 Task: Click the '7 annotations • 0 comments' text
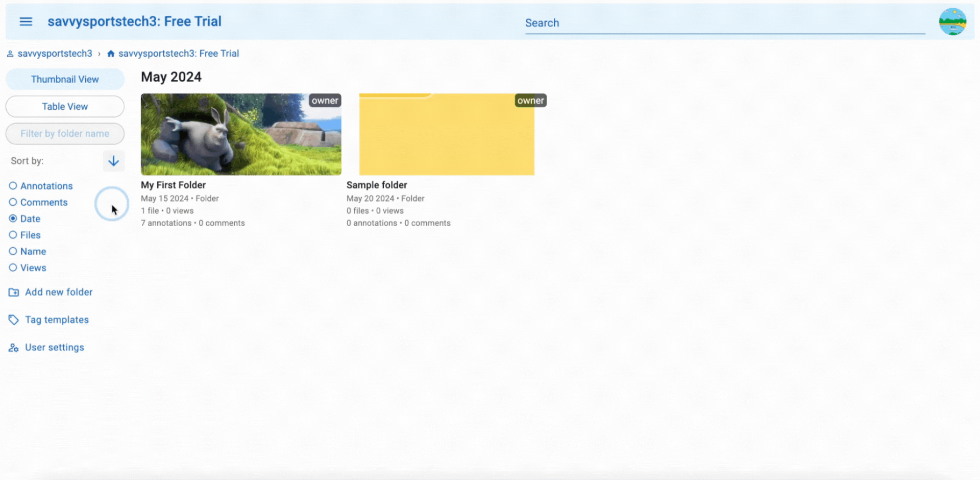[x=193, y=223]
